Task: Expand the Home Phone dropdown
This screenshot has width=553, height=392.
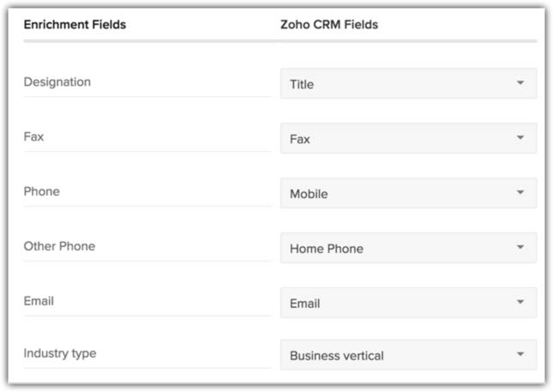Action: 408,248
